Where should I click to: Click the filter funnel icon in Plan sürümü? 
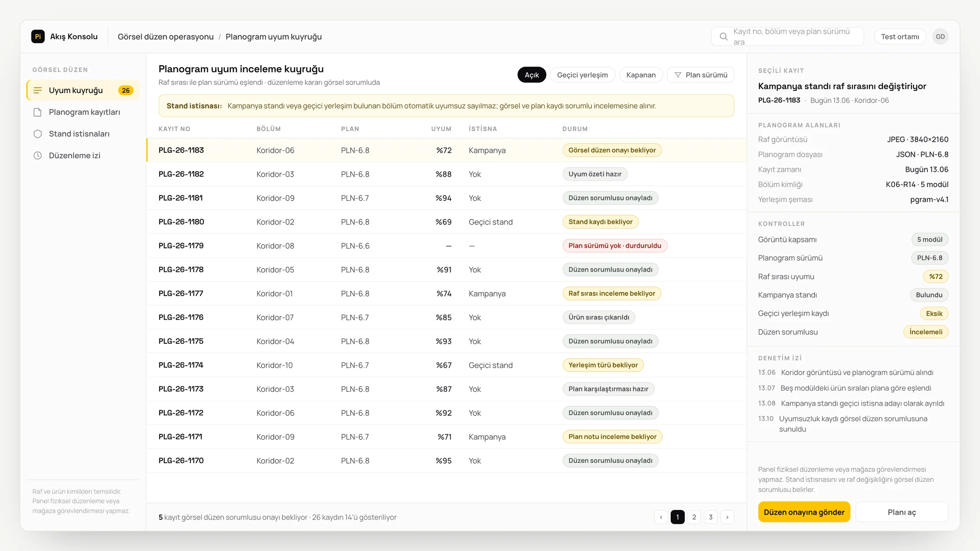678,75
